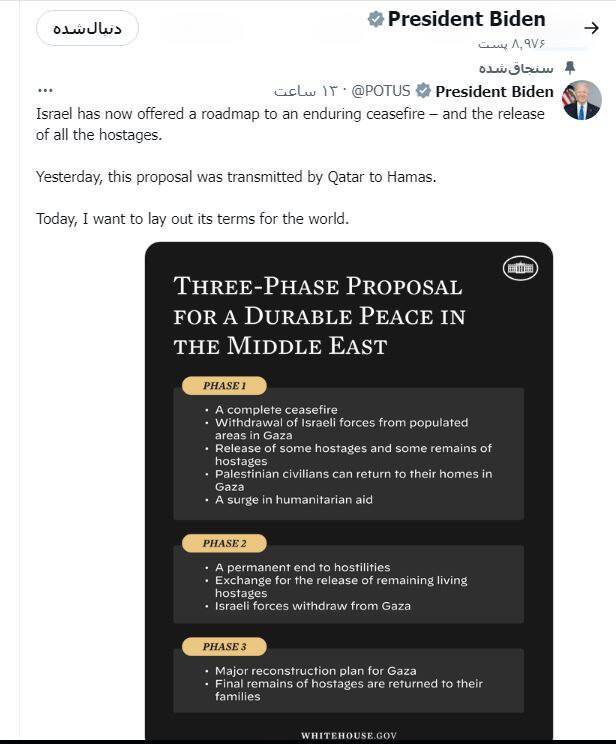Click the PHASE 3 label in the image
Image resolution: width=616 pixels, height=744 pixels.
click(223, 646)
